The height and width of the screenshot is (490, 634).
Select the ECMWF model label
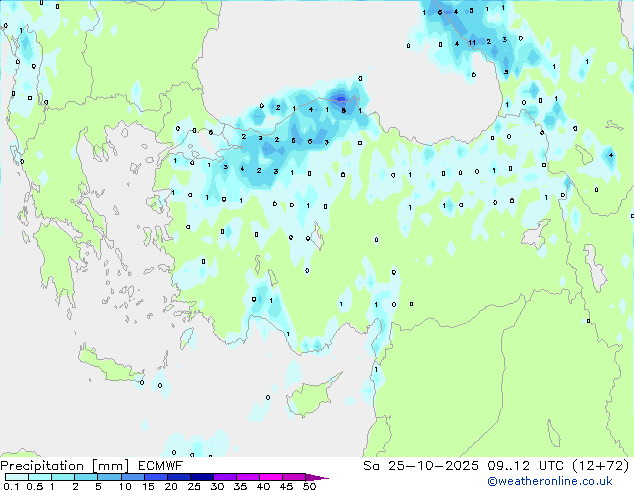[x=161, y=466]
